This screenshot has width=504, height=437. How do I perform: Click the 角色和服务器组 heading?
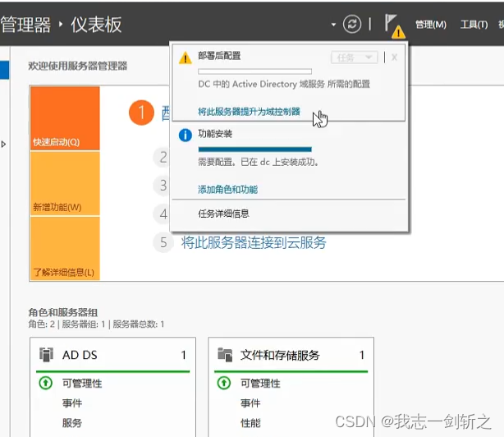[x=63, y=312]
